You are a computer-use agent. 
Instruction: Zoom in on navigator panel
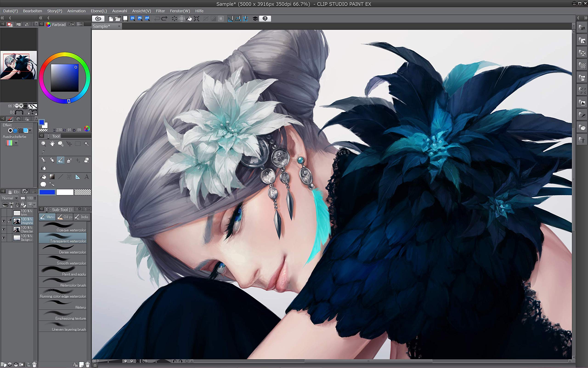[x=21, y=106]
